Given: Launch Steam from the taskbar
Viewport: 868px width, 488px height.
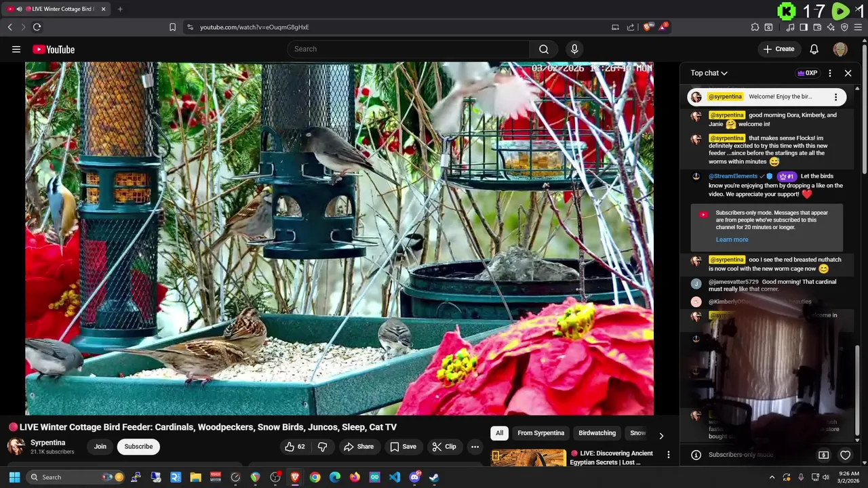Looking at the screenshot, I should pyautogui.click(x=434, y=477).
